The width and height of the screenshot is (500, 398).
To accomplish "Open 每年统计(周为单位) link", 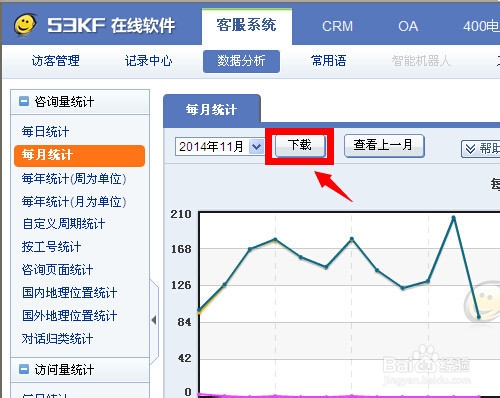I will tap(74, 179).
